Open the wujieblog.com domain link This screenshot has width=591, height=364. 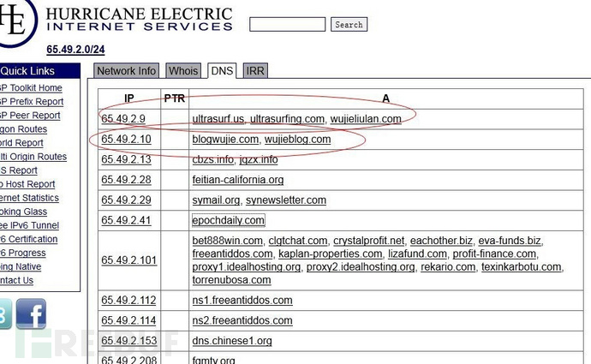[298, 139]
